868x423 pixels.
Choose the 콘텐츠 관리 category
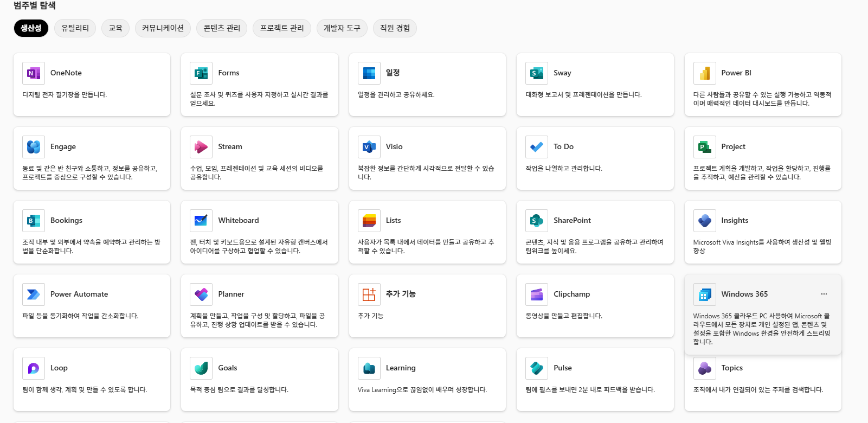(x=222, y=28)
